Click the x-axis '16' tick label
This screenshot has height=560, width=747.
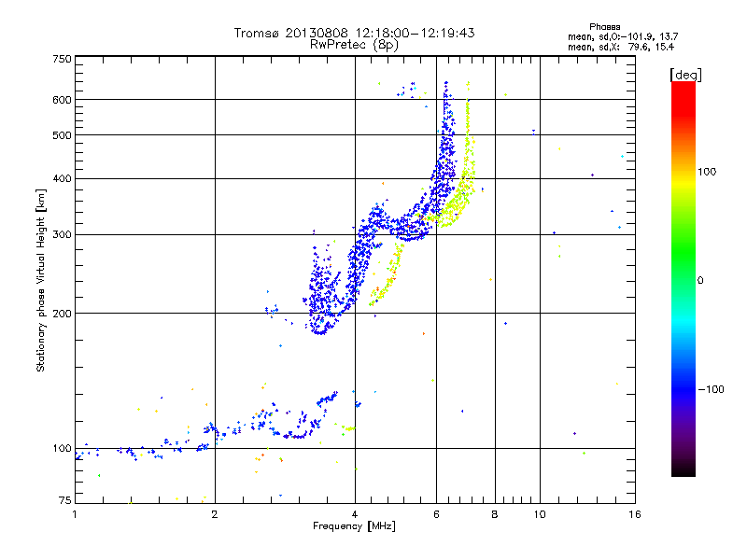635,514
